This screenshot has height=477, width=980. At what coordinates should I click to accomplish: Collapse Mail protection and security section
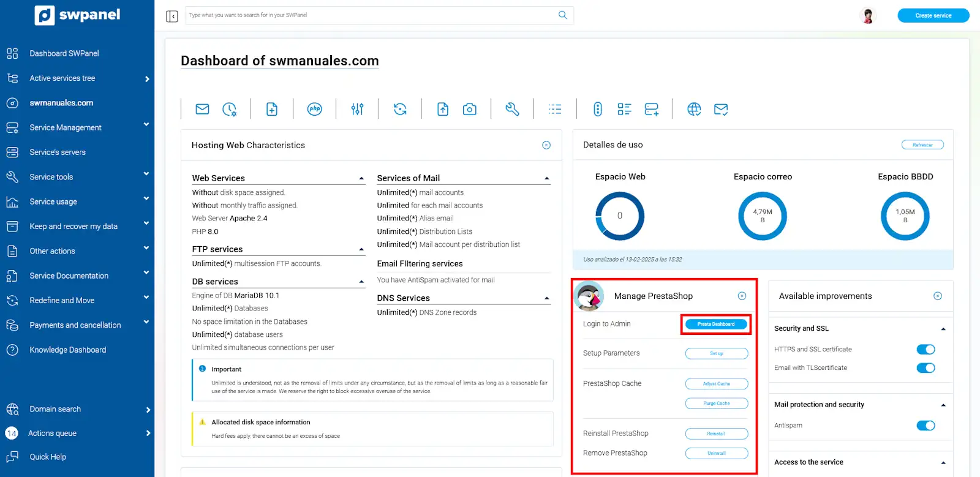943,405
